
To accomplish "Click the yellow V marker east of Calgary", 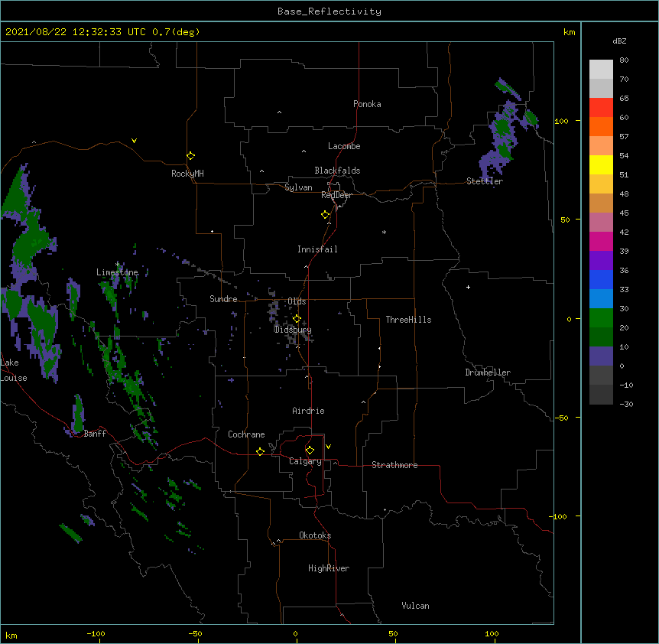I will (x=328, y=447).
